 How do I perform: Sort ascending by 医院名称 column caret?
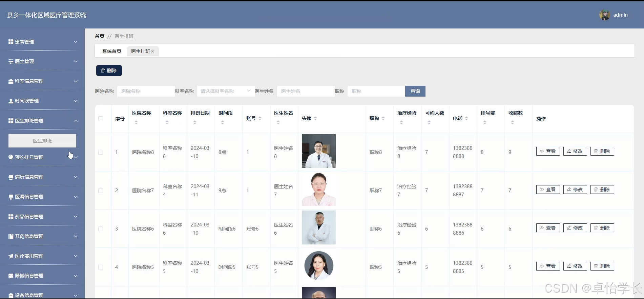(136, 121)
